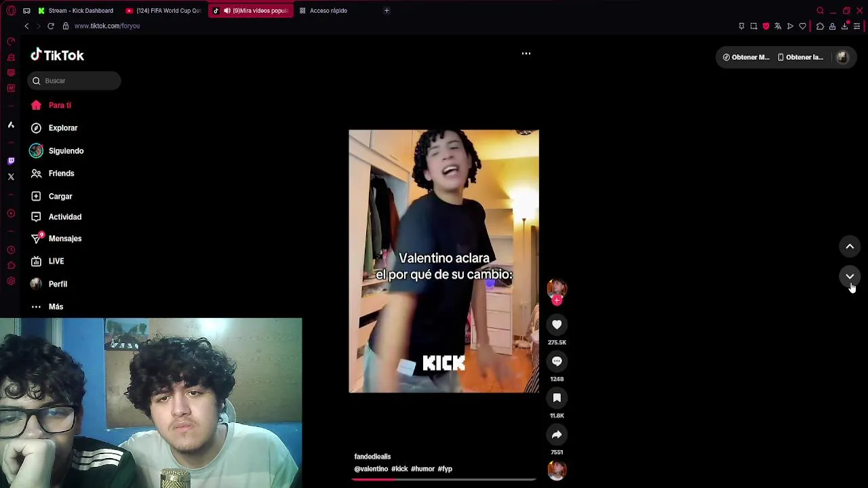Click the address bar lock icon

pos(66,26)
